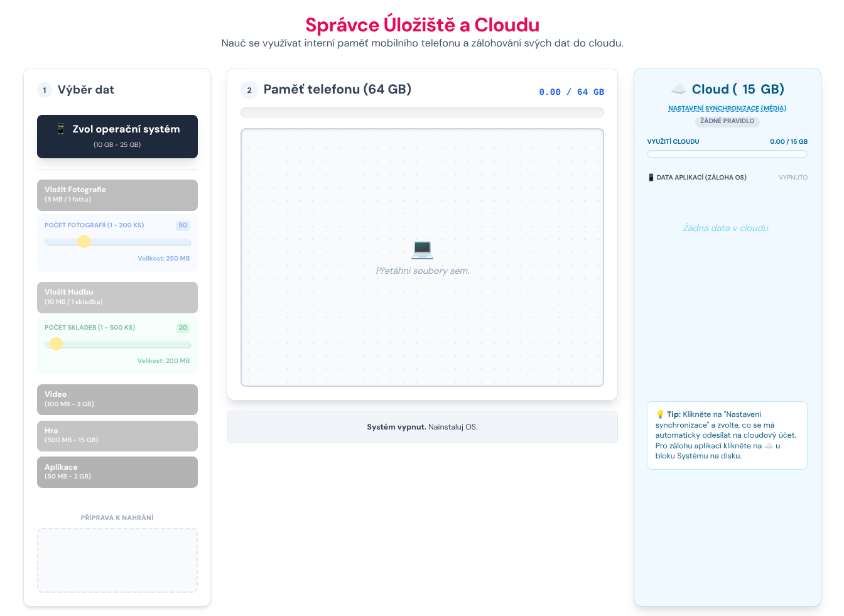Open Nastavení synchronizace (Média) link
The height and width of the screenshot is (616, 844).
[727, 108]
